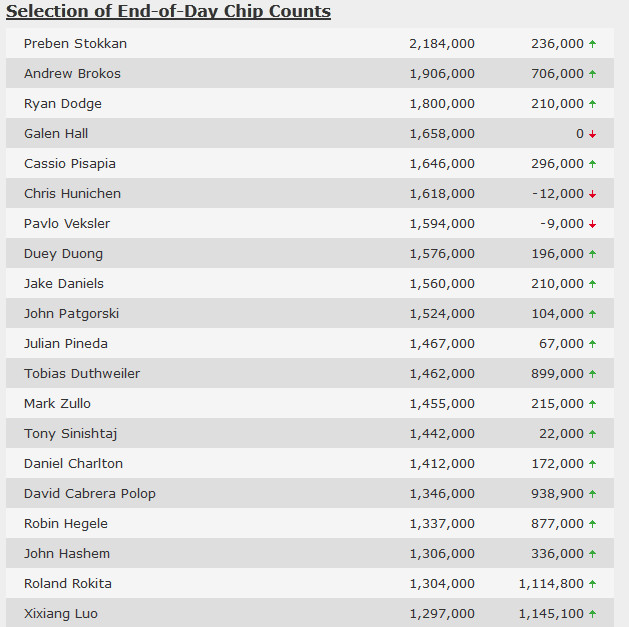Click the Selection of End-of-Day Chip Counts heading

[x=168, y=11]
